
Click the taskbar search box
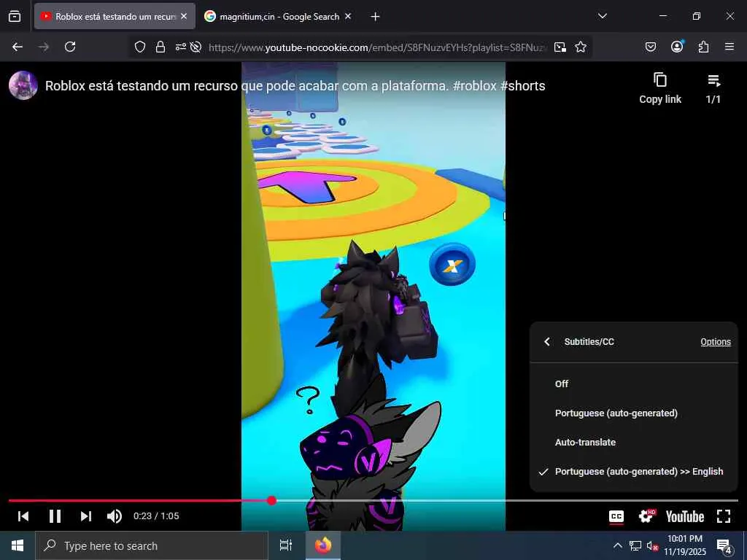tap(152, 545)
